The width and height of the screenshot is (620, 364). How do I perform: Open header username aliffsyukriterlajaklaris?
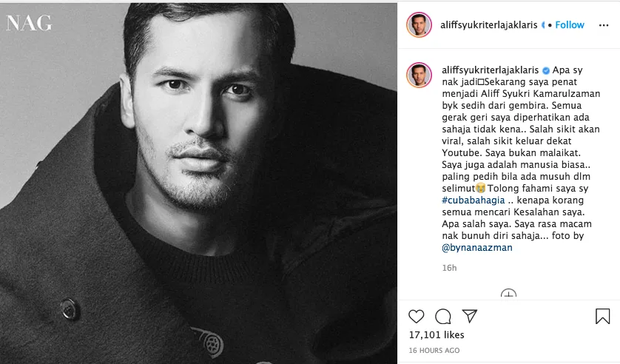click(x=489, y=25)
